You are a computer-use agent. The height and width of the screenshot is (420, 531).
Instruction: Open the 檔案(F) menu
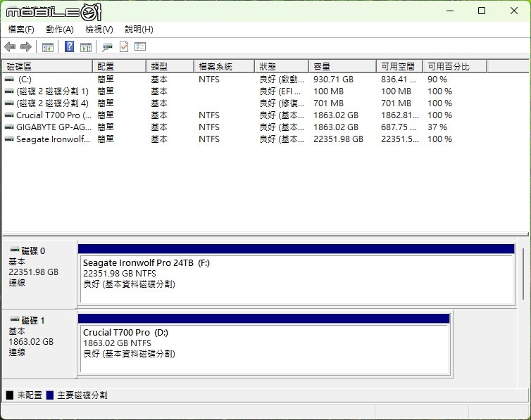coord(21,30)
